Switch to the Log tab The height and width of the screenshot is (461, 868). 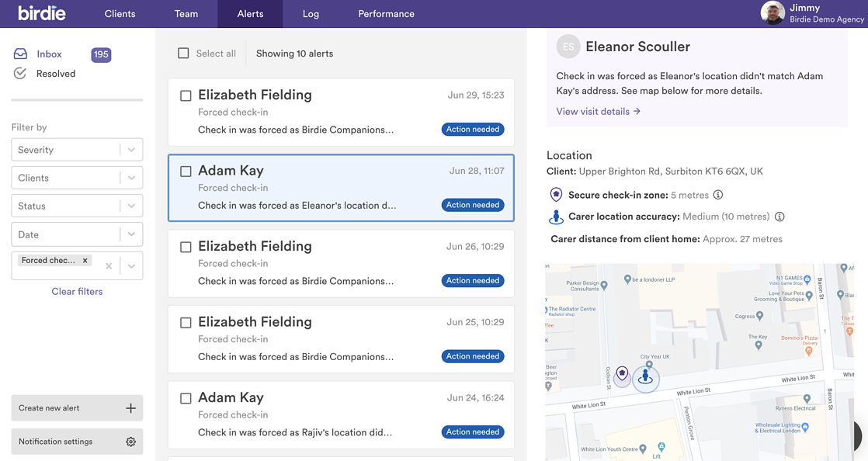311,14
